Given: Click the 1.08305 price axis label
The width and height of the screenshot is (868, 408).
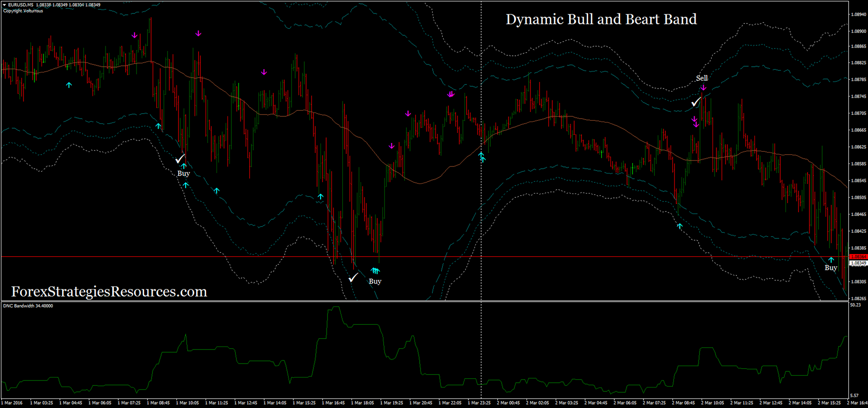Looking at the screenshot, I should pyautogui.click(x=858, y=282).
